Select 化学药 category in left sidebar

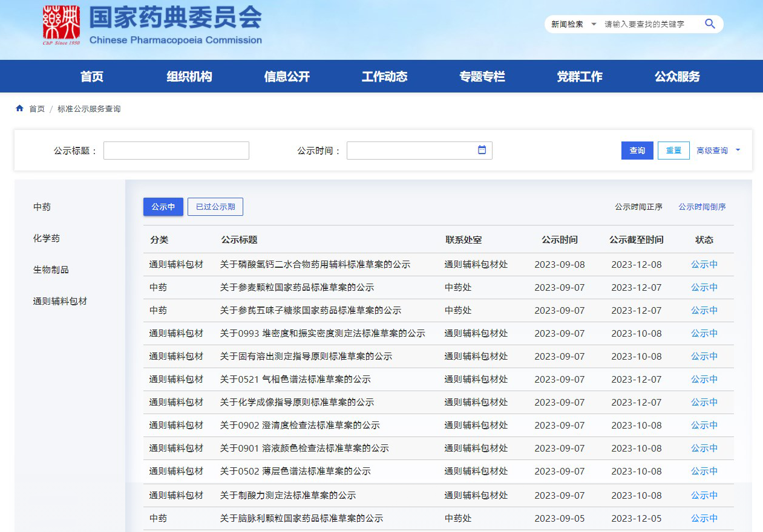47,238
